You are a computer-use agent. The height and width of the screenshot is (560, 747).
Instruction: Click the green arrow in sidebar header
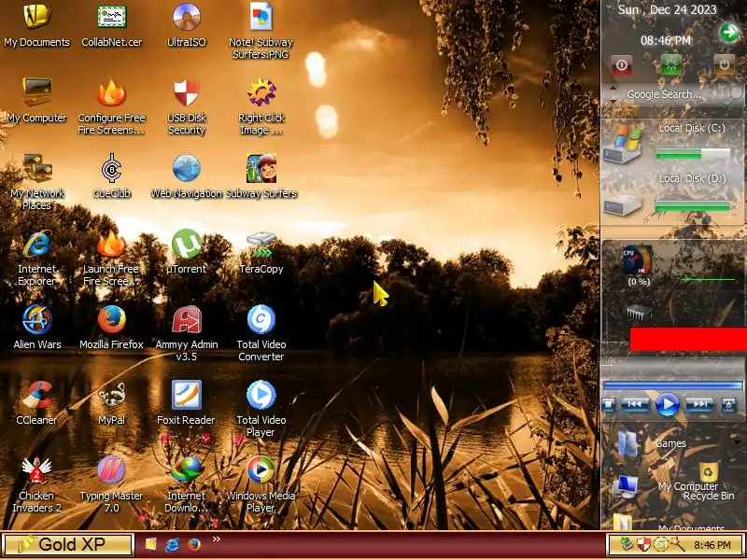click(x=728, y=33)
